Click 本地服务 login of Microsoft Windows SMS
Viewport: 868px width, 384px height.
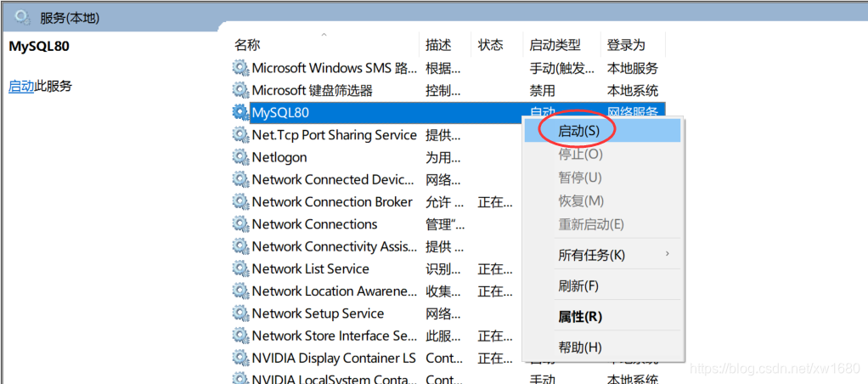tap(633, 68)
